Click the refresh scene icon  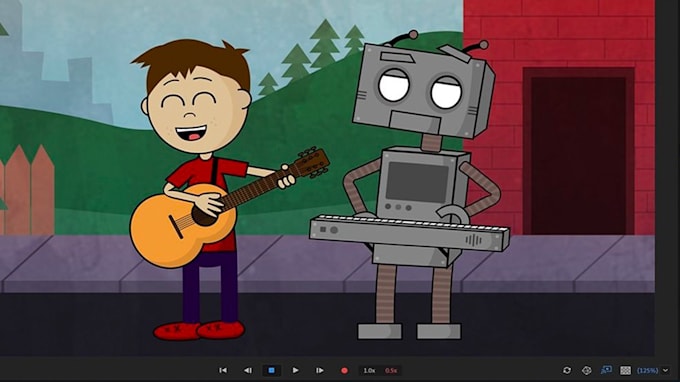(x=567, y=370)
